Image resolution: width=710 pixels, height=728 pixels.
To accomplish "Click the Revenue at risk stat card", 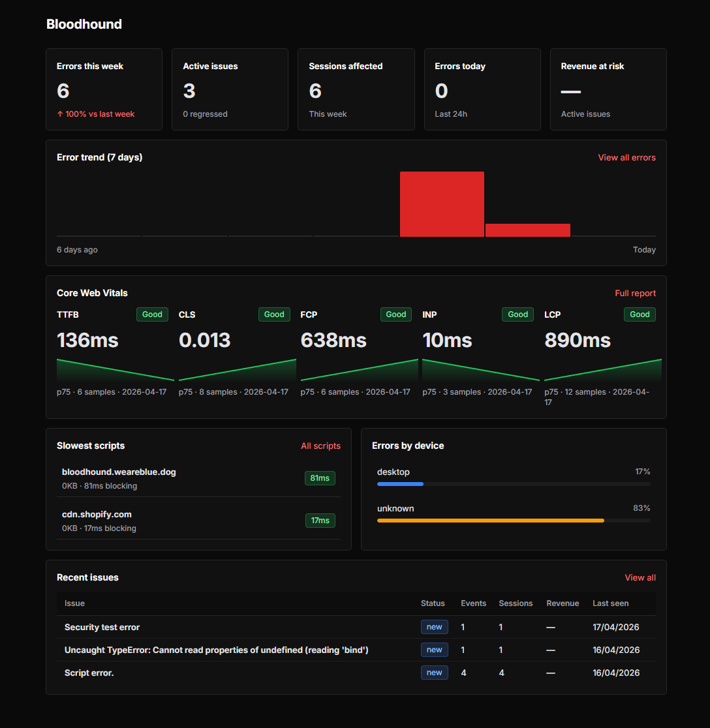I will pos(608,89).
